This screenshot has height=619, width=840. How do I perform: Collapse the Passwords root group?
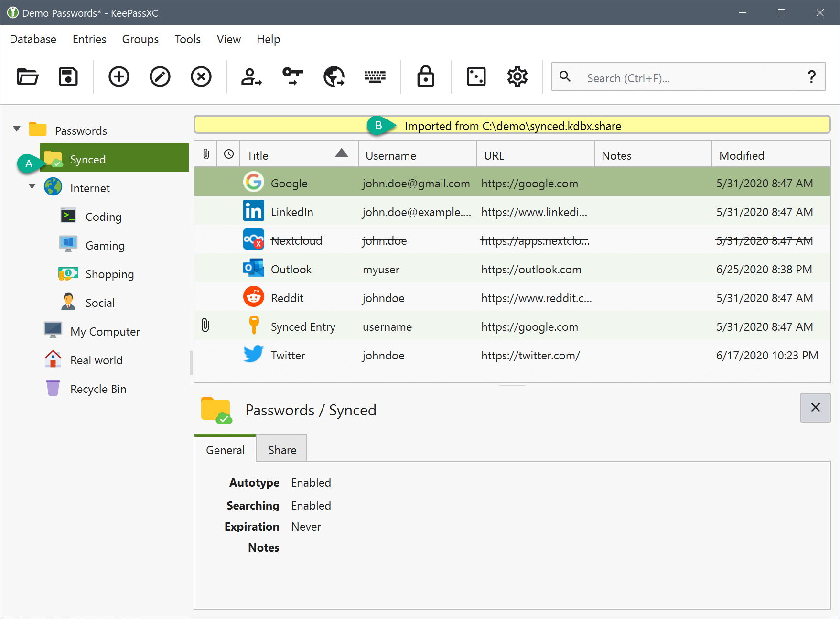point(17,129)
